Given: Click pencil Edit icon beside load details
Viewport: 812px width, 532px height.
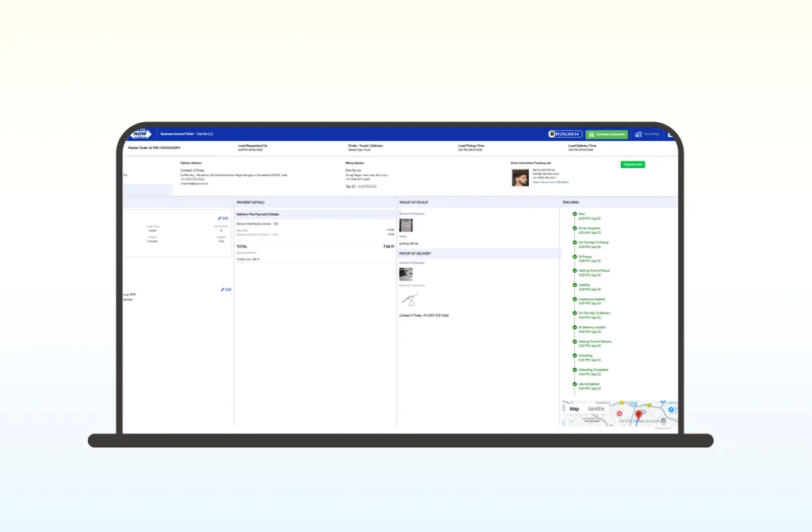Looking at the screenshot, I should [x=220, y=218].
